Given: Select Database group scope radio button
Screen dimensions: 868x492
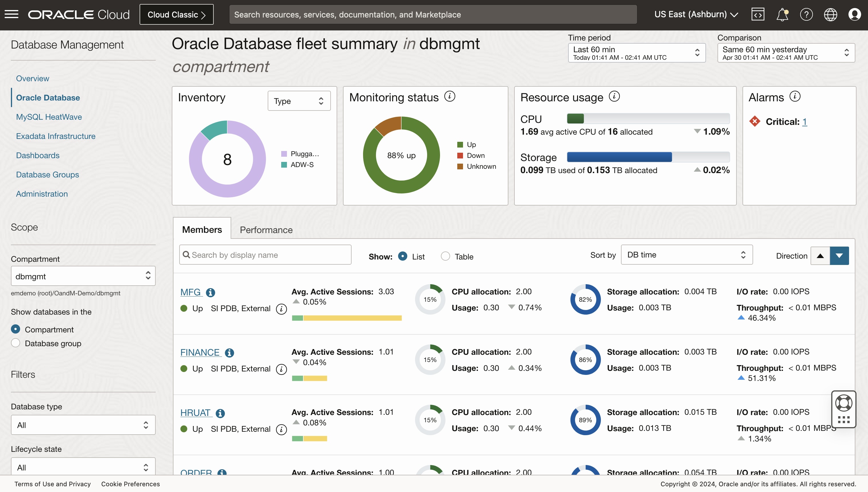Looking at the screenshot, I should [x=16, y=343].
